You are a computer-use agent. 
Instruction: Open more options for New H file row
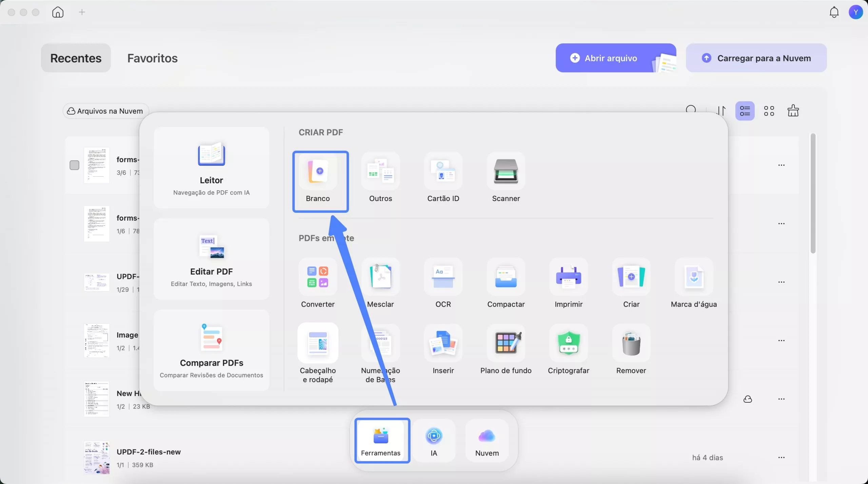[781, 399]
